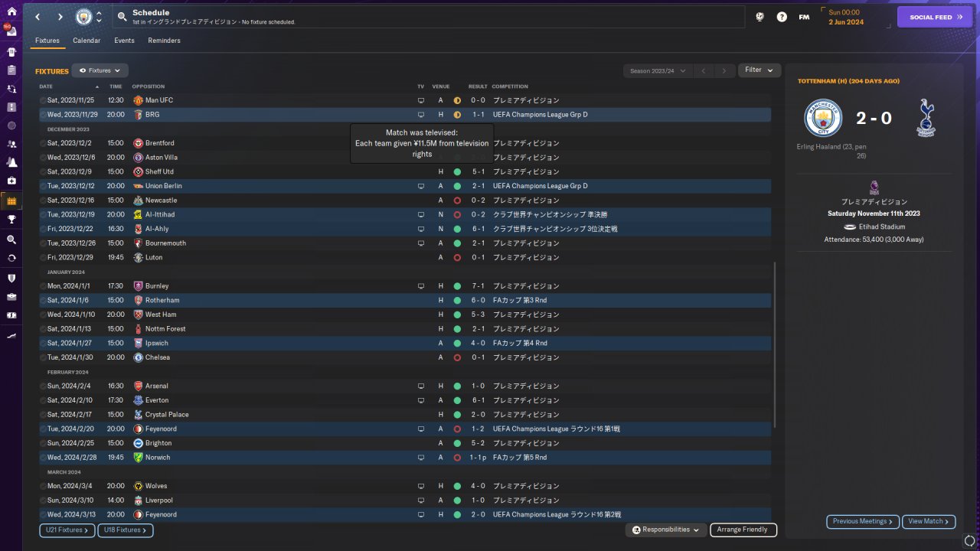Viewport: 980px width, 551px height.
Task: Toggle the selection circle on the Wolves row
Action: click(x=43, y=486)
